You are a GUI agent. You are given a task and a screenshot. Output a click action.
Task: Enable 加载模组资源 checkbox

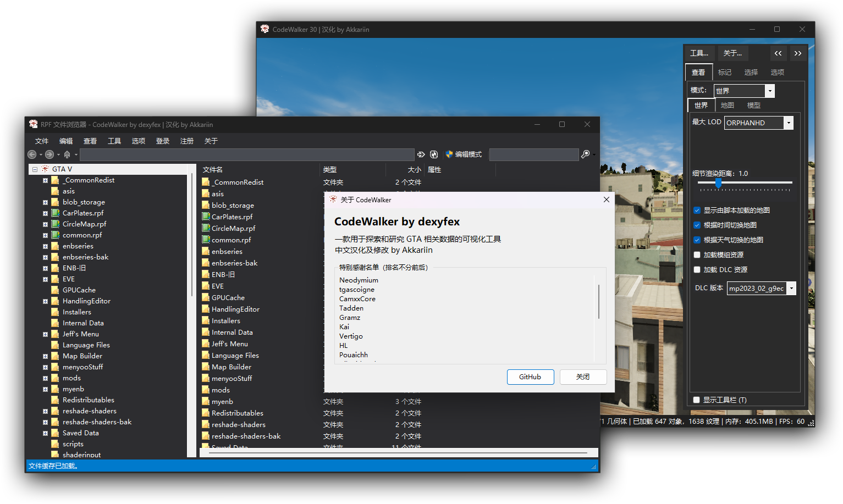[x=697, y=254]
